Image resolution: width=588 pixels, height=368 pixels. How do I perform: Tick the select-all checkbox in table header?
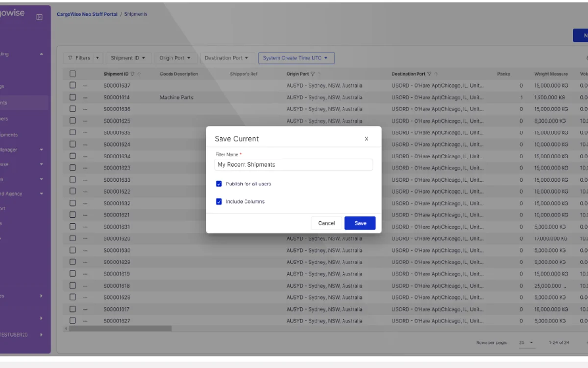pyautogui.click(x=73, y=74)
